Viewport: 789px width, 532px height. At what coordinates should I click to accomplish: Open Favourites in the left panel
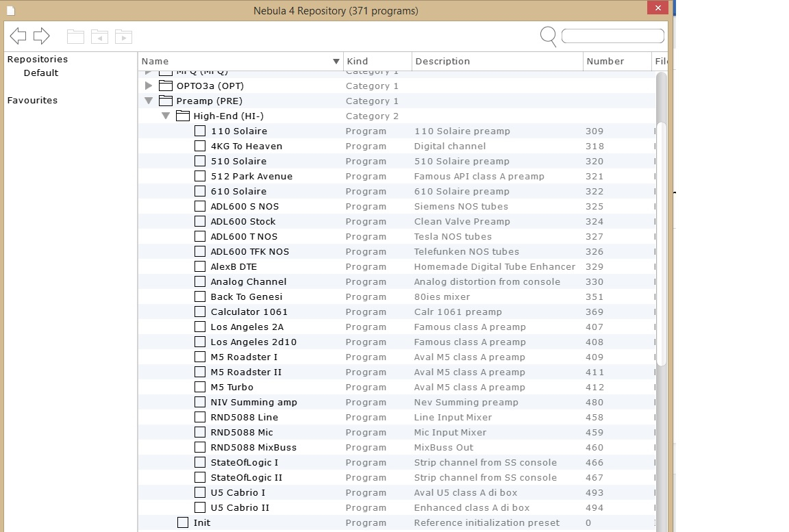pos(32,100)
